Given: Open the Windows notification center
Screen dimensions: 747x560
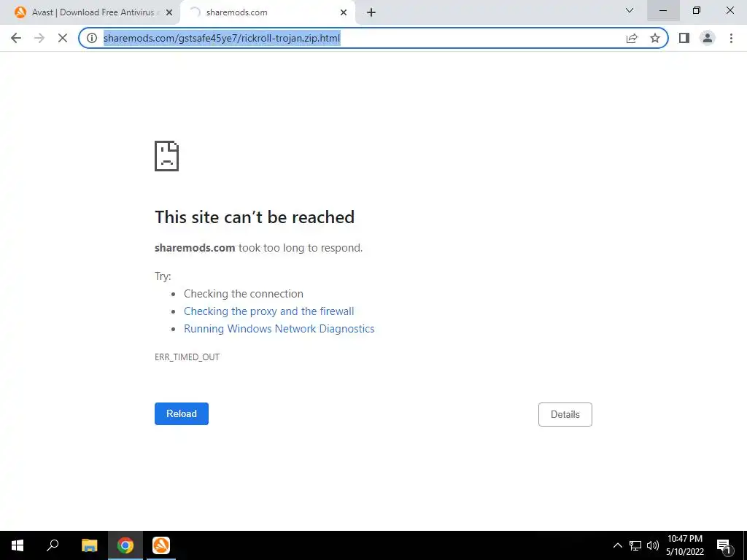Looking at the screenshot, I should 725,545.
